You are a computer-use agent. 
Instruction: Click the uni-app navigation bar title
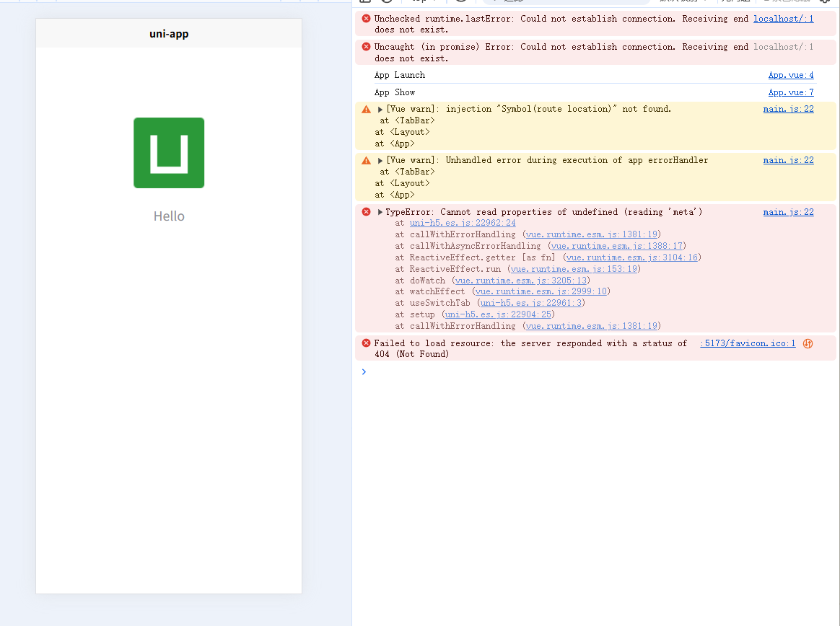coord(169,34)
